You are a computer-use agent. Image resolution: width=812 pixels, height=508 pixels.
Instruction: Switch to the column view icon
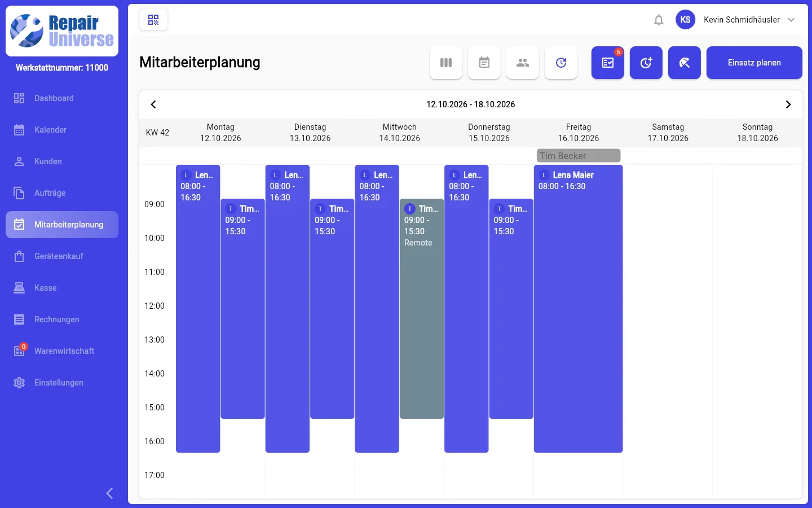pos(446,63)
